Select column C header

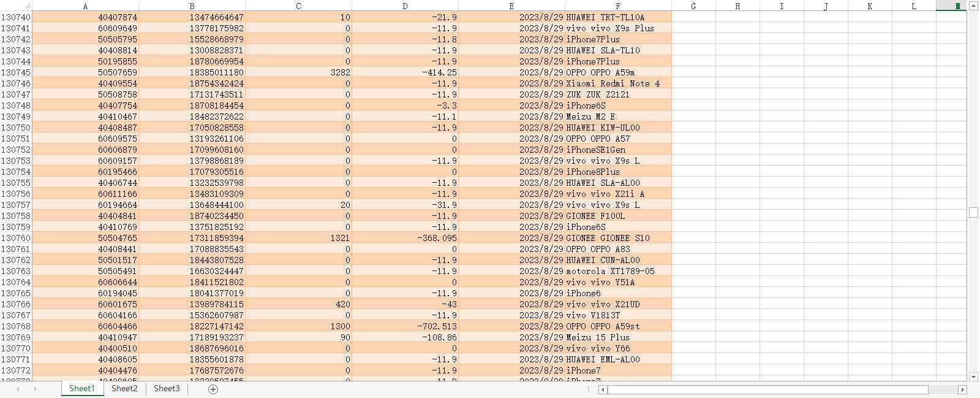click(298, 6)
